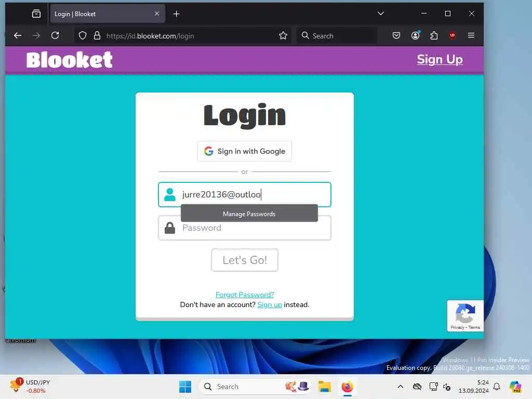Viewport: 532px width, 399px height.
Task: Open the Forgot Password? link
Action: click(245, 295)
